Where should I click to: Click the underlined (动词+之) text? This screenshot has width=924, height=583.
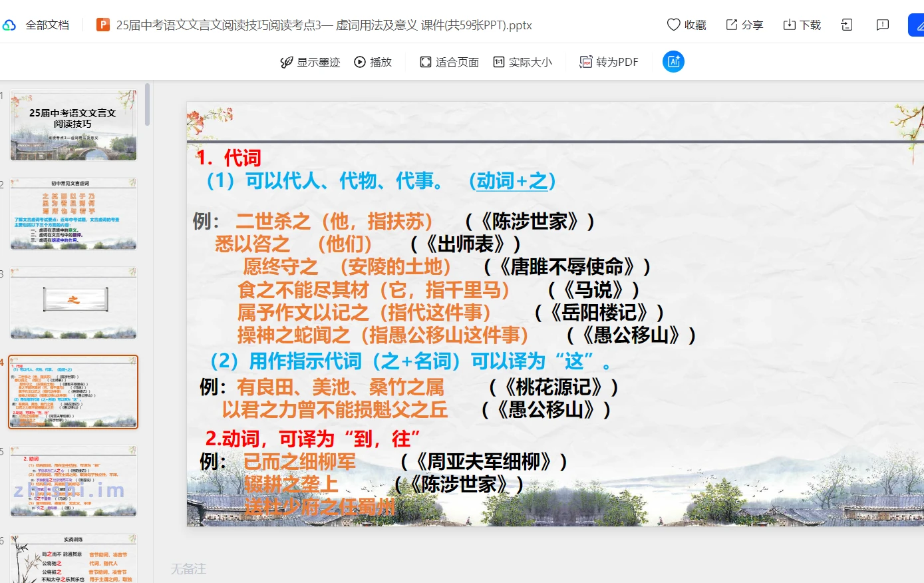pyautogui.click(x=512, y=180)
